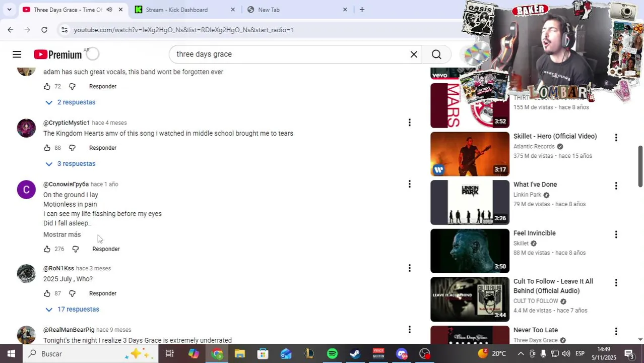Viewport: 644px width, 363px height.
Task: Dislike @RoN1Kss comment
Action: pyautogui.click(x=72, y=293)
